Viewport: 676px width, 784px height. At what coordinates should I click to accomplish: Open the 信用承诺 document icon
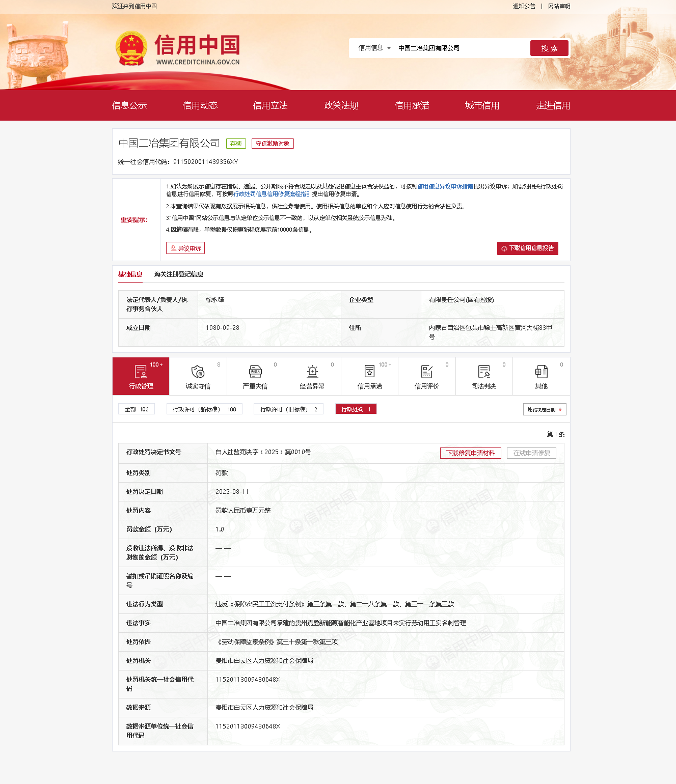369,372
